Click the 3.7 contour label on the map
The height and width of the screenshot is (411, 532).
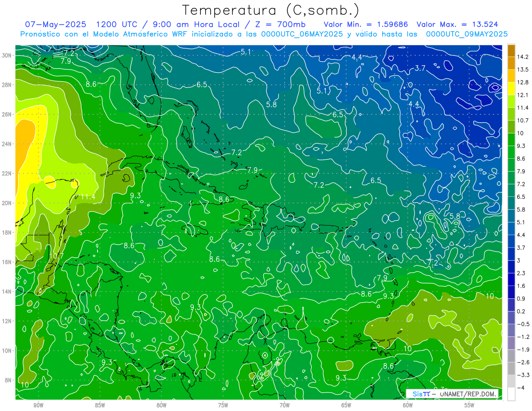tap(420, 68)
